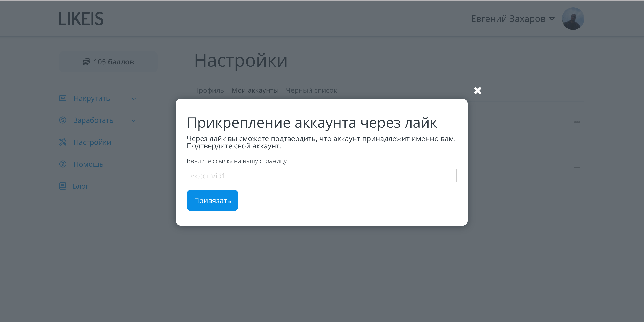
Task: Open the user avatar picture
Action: [573, 19]
